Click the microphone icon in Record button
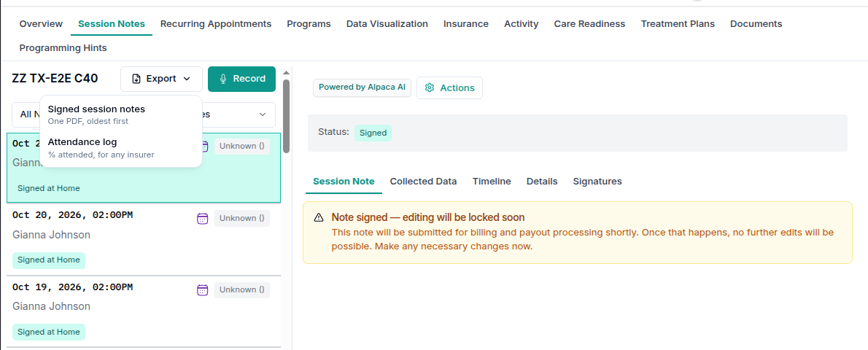 224,79
